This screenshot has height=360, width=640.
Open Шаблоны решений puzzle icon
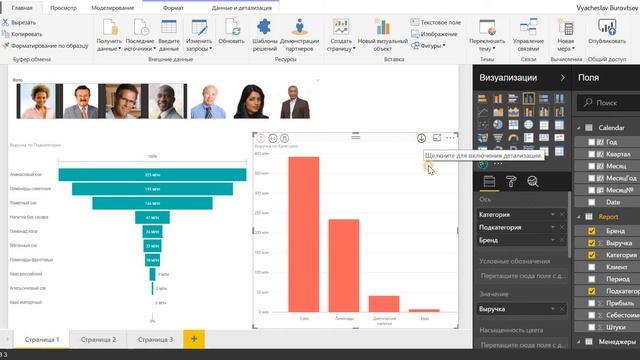[x=264, y=27]
